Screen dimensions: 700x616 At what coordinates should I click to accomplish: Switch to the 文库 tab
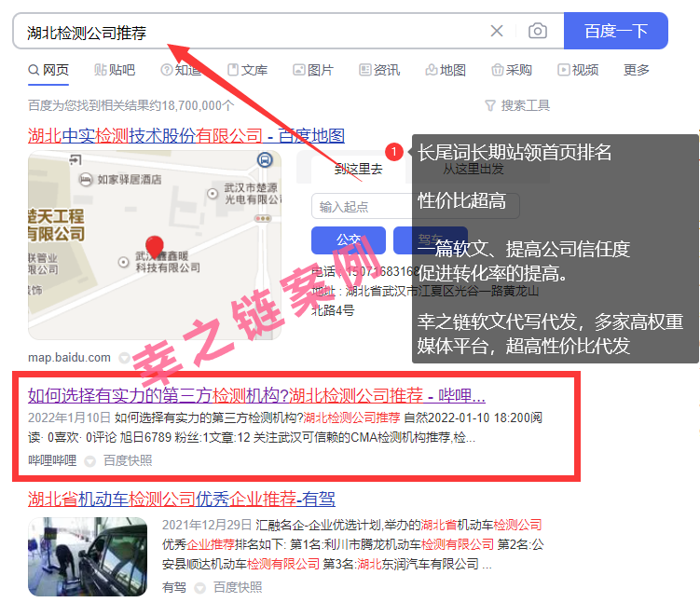(247, 70)
